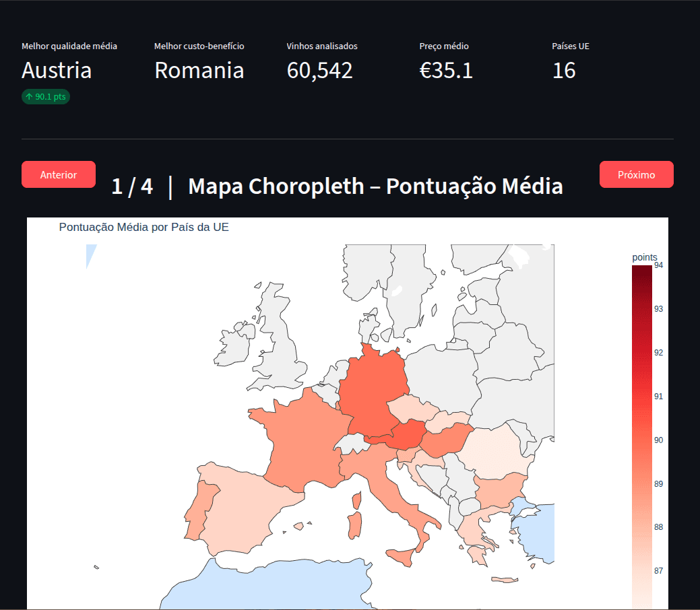Click the 60,542 Vinhos analisados value

point(319,70)
